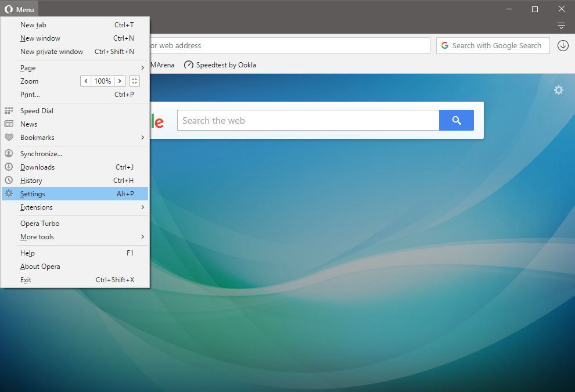This screenshot has width=575, height=392.
Task: Open Settings menu entry
Action: point(75,193)
